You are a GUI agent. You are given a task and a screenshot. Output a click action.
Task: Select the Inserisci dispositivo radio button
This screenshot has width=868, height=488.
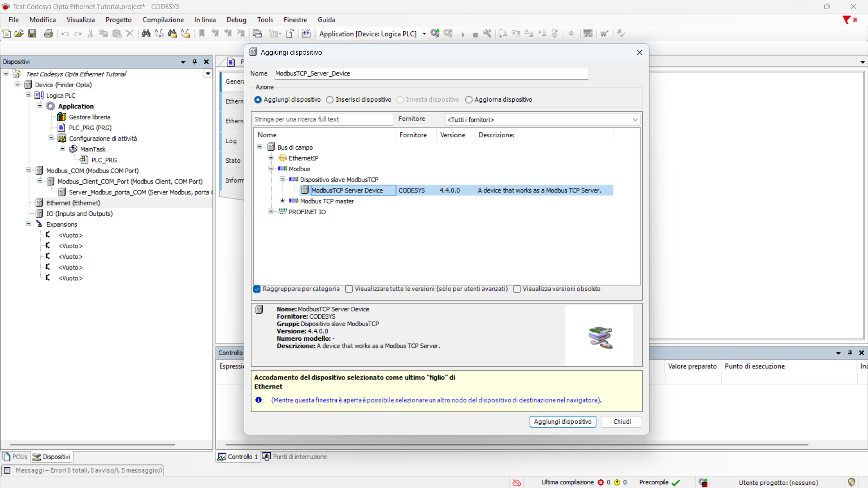click(330, 100)
